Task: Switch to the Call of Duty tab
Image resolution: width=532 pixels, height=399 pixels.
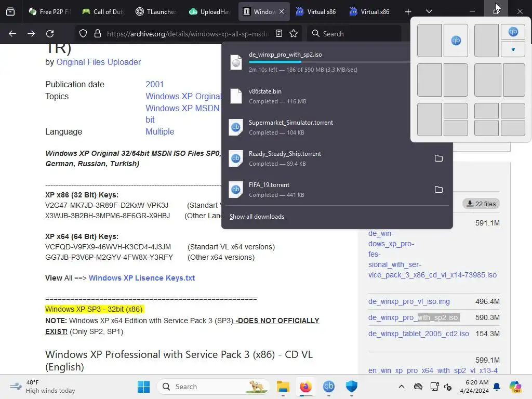Action: tap(103, 11)
